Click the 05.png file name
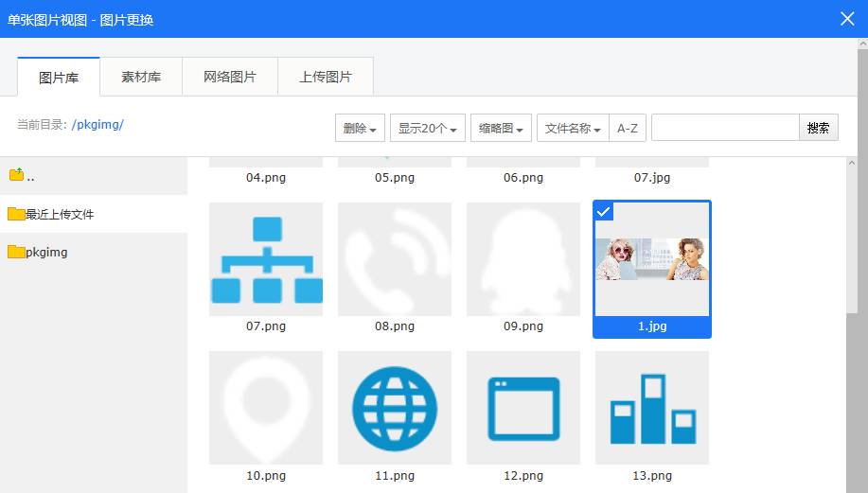868x493 pixels. (395, 178)
